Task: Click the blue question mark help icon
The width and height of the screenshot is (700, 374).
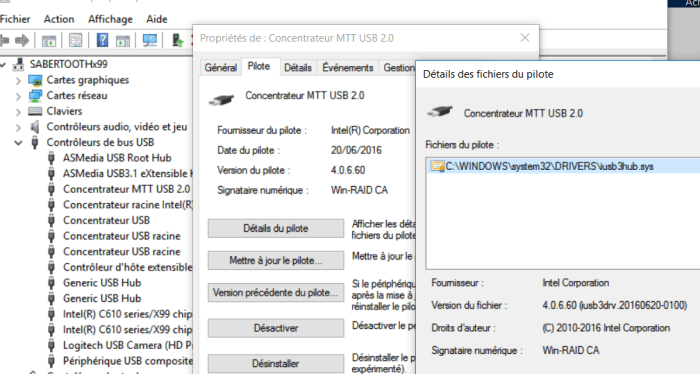Action: click(x=102, y=40)
